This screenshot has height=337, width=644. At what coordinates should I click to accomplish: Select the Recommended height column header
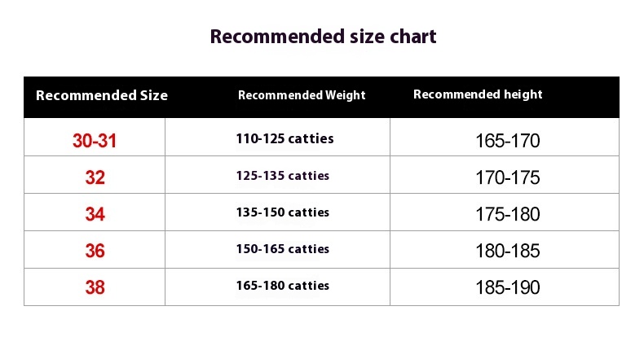click(478, 94)
